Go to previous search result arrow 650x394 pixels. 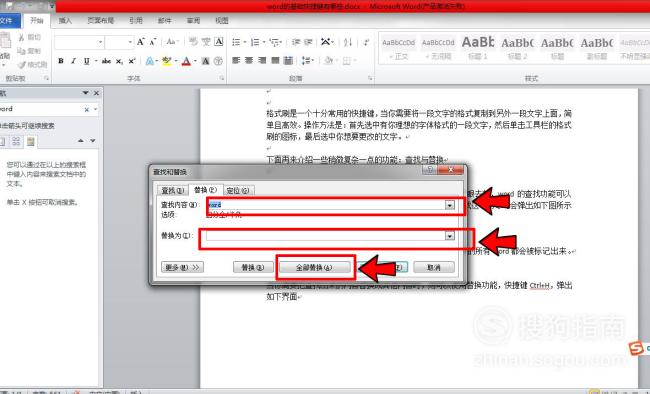[81, 141]
